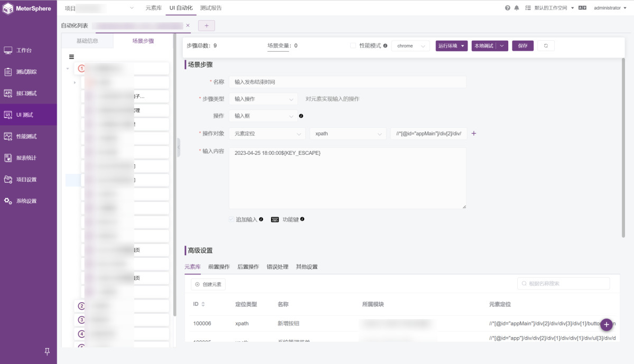The width and height of the screenshot is (634, 364).
Task: Open the chrome browser dropdown
Action: [x=411, y=46]
